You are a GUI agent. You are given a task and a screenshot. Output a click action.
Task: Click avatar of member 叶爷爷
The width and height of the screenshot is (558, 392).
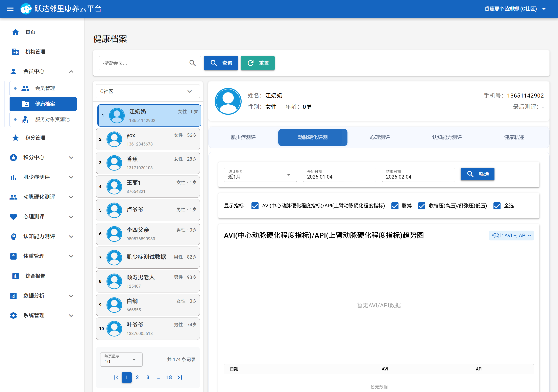[x=114, y=329]
